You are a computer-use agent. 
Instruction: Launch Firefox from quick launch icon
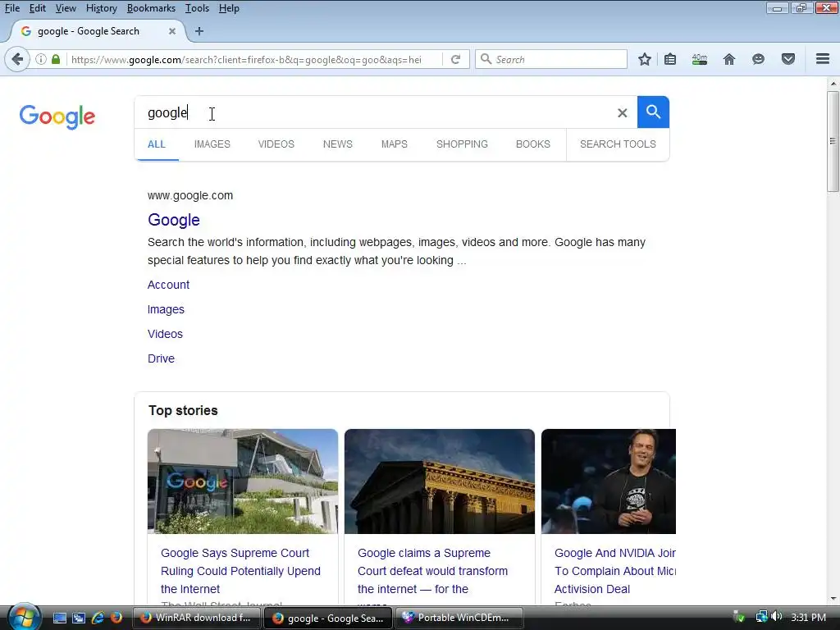pos(116,618)
